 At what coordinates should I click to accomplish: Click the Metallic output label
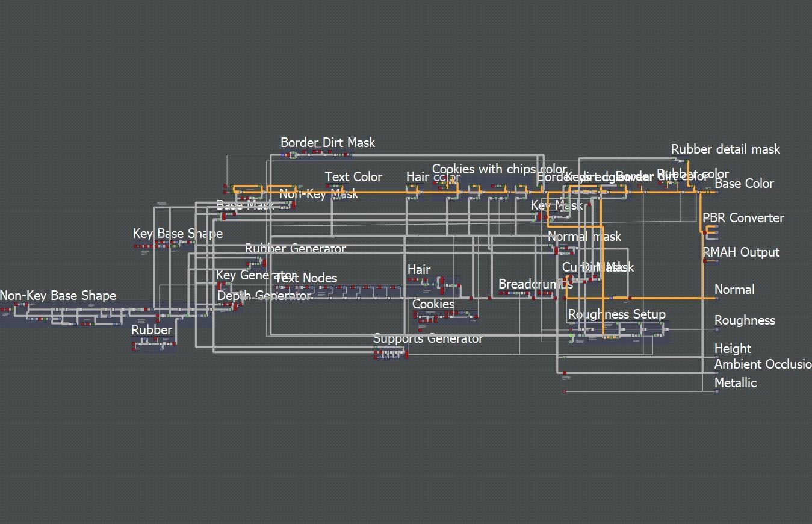(x=736, y=383)
